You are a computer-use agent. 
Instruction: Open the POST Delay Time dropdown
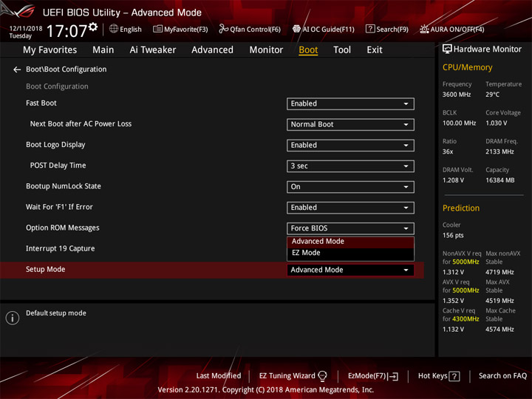[x=350, y=166]
